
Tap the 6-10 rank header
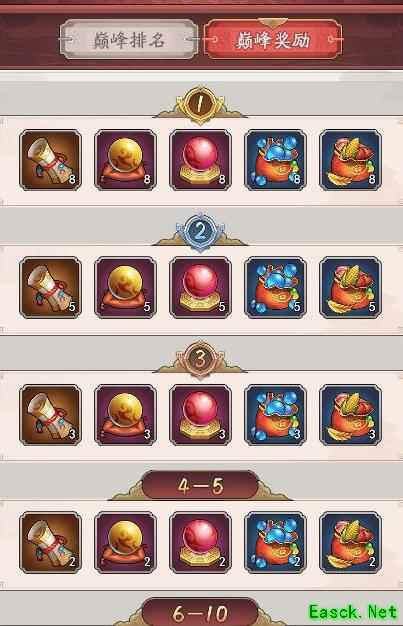[x=201, y=612]
